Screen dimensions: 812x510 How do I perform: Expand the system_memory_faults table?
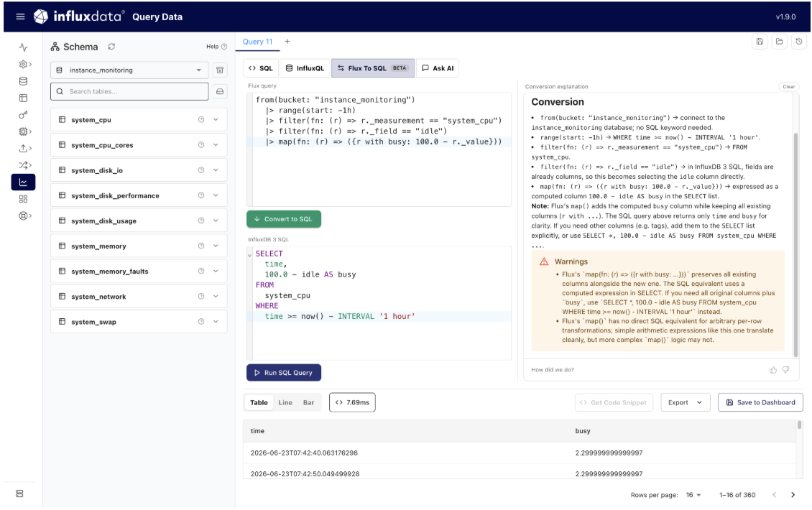coord(216,272)
